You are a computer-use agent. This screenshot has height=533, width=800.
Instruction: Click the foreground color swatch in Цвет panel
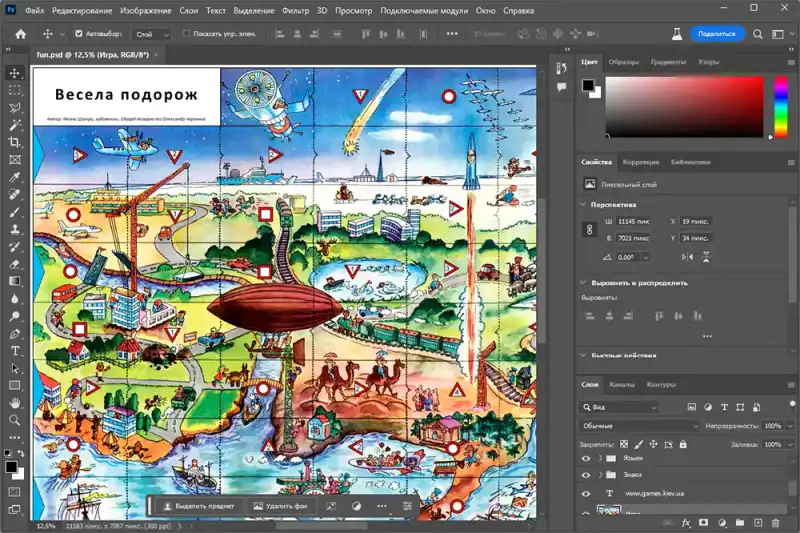click(589, 86)
